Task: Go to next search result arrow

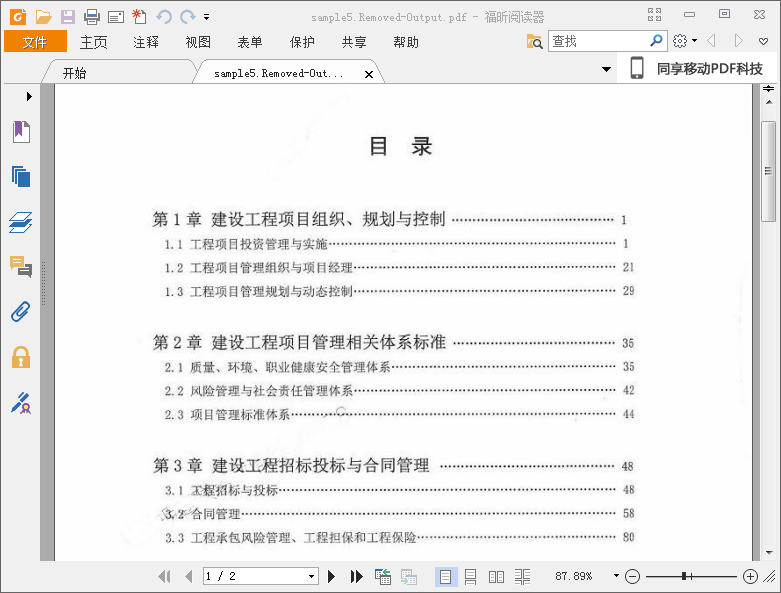Action: pos(739,41)
